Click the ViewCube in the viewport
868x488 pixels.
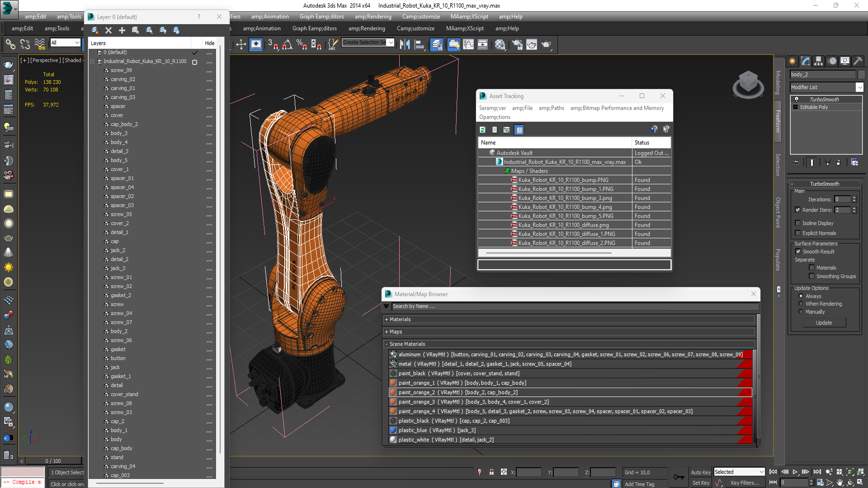(748, 84)
